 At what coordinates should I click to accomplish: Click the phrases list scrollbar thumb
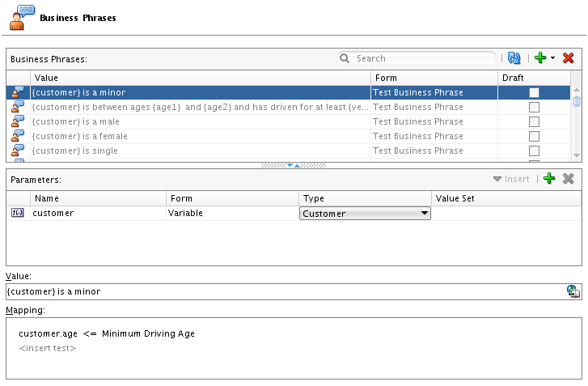pyautogui.click(x=577, y=101)
